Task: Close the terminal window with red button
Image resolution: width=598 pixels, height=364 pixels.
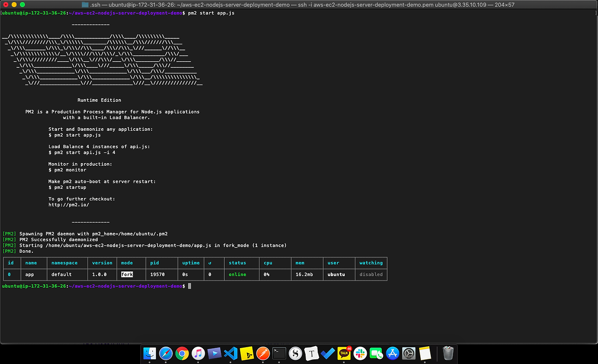Action: point(5,4)
